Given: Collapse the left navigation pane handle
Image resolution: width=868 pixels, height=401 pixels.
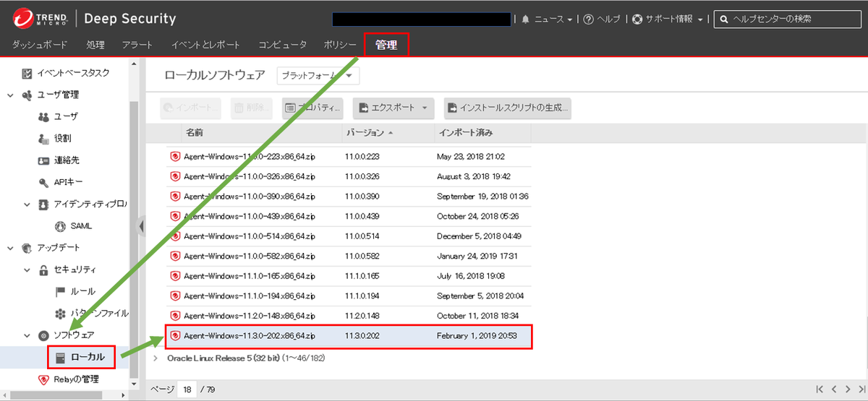Looking at the screenshot, I should 141,226.
